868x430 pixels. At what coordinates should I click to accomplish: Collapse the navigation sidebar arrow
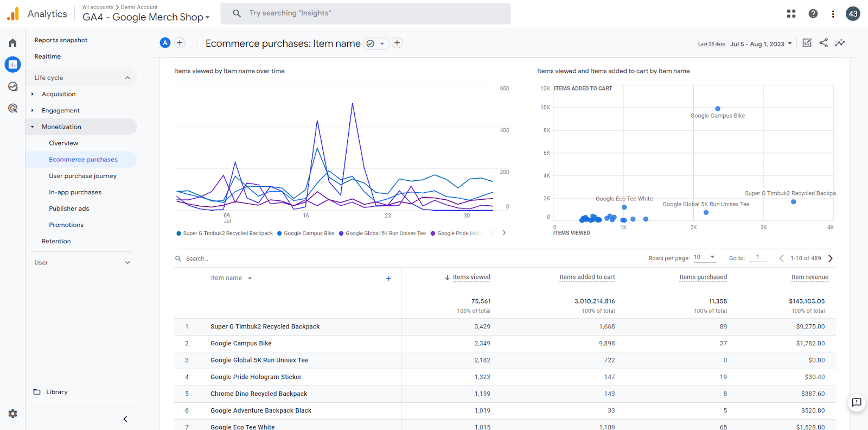[125, 419]
